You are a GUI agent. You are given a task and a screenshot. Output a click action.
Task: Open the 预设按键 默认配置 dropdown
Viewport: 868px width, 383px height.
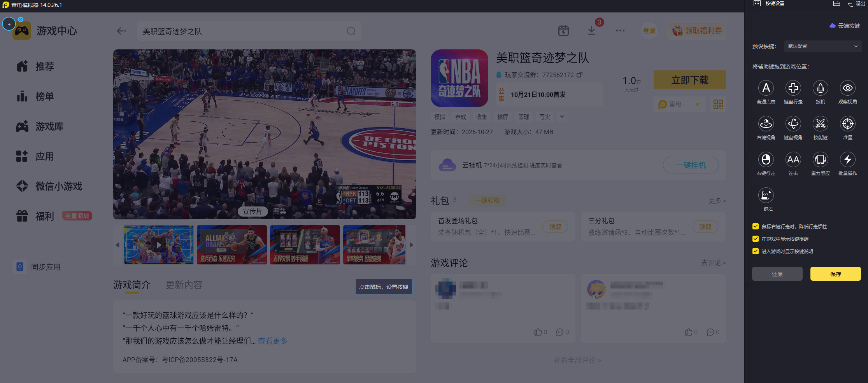tap(823, 46)
